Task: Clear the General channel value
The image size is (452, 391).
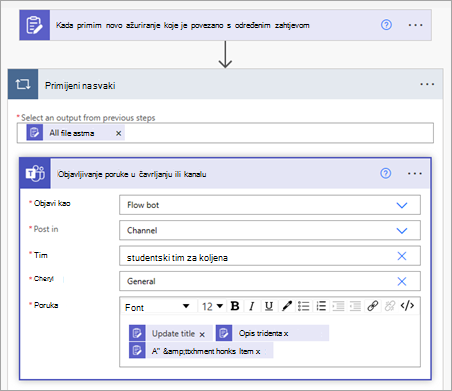Action: point(402,282)
